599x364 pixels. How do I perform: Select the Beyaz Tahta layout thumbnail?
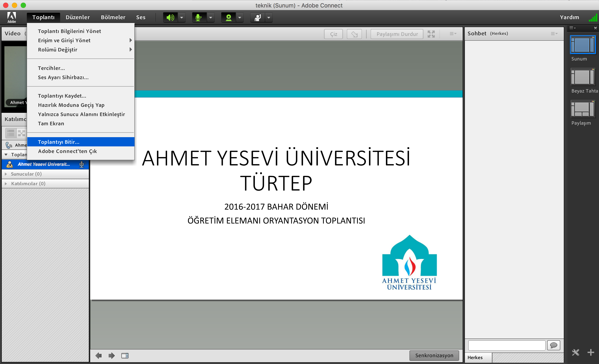[583, 77]
